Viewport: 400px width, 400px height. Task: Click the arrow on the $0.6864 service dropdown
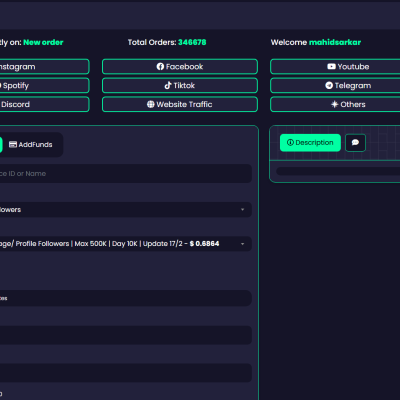(x=242, y=244)
